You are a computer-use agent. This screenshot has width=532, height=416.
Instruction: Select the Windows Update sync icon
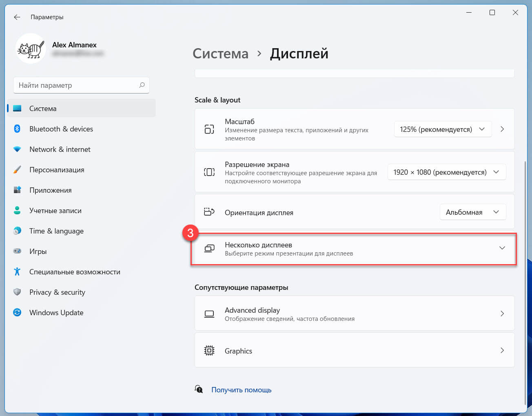17,313
